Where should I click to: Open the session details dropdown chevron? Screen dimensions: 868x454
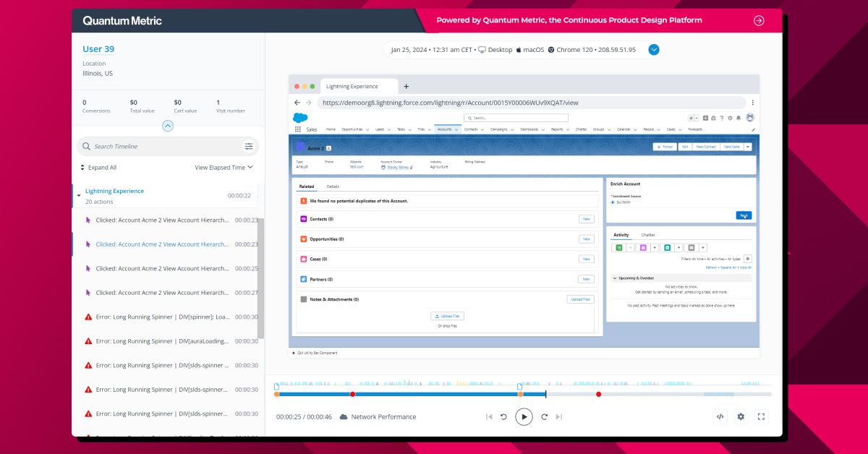point(654,50)
